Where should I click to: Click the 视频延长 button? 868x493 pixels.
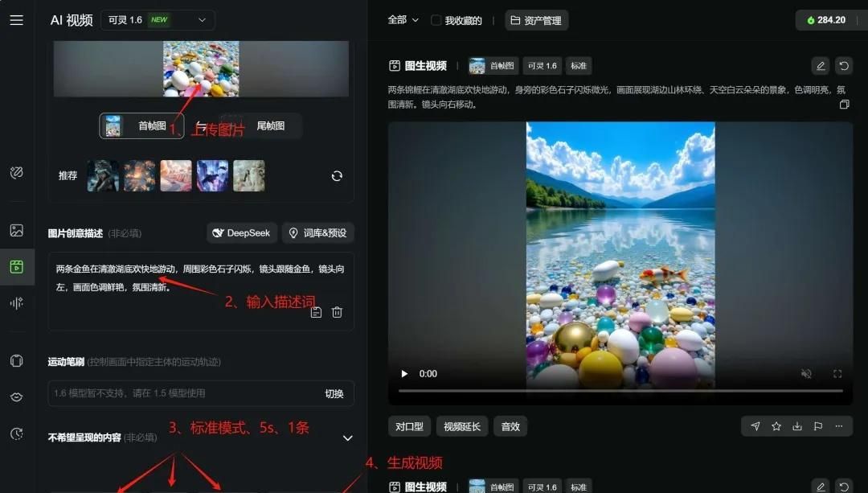(462, 426)
